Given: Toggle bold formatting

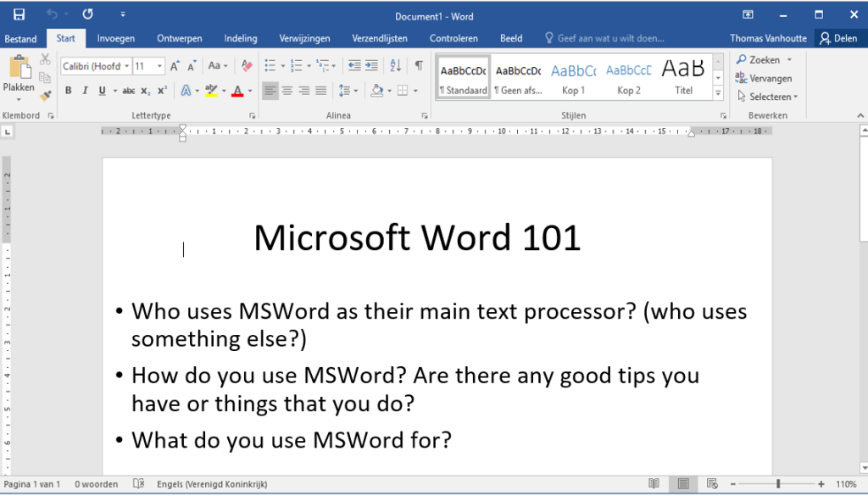Looking at the screenshot, I should coord(68,90).
